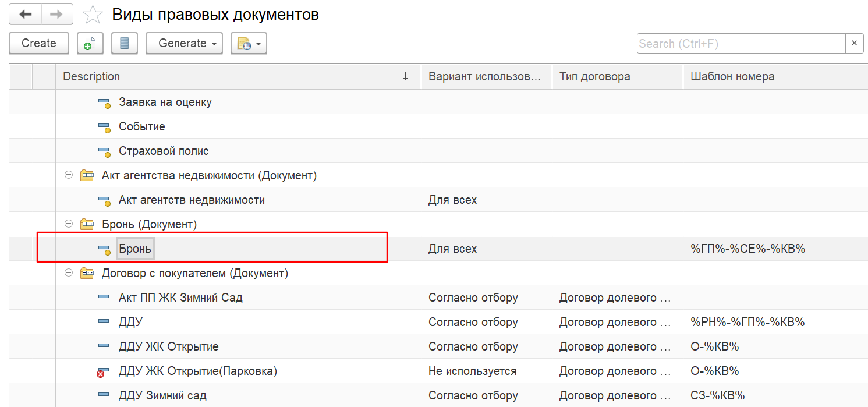This screenshot has width=868, height=407.
Task: Click the Шаблон номера column header
Action: (x=732, y=77)
